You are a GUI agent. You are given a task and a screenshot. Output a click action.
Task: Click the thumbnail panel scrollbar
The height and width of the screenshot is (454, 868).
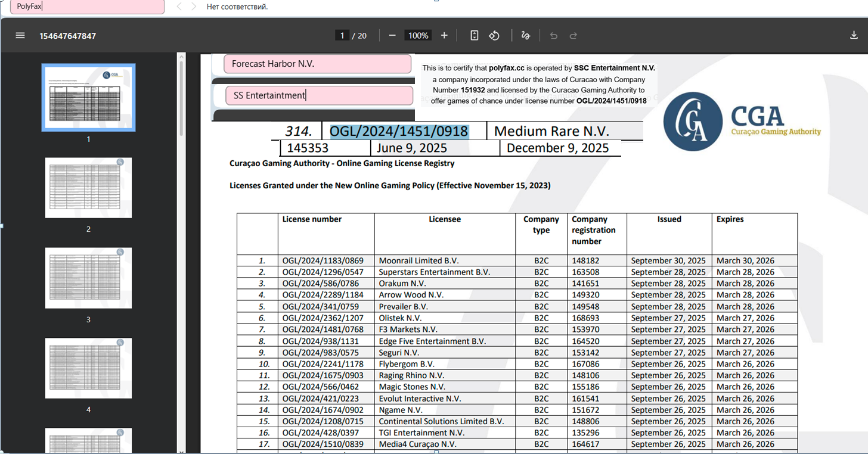(x=181, y=98)
